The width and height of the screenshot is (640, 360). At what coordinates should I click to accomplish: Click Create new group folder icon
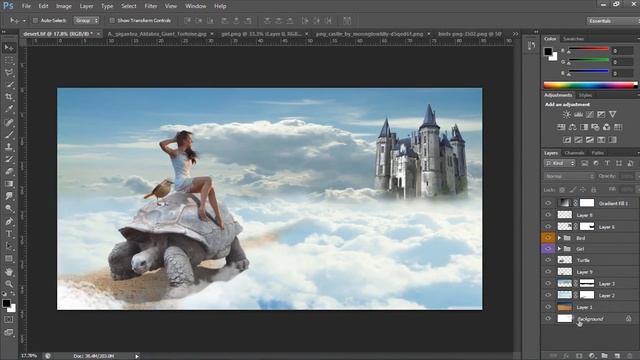[x=604, y=356]
